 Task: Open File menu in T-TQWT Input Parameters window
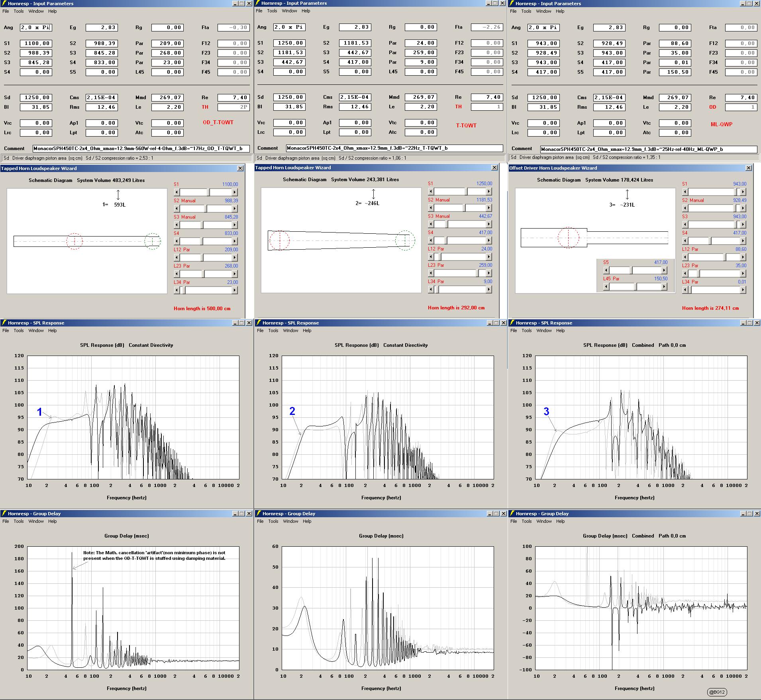(259, 11)
